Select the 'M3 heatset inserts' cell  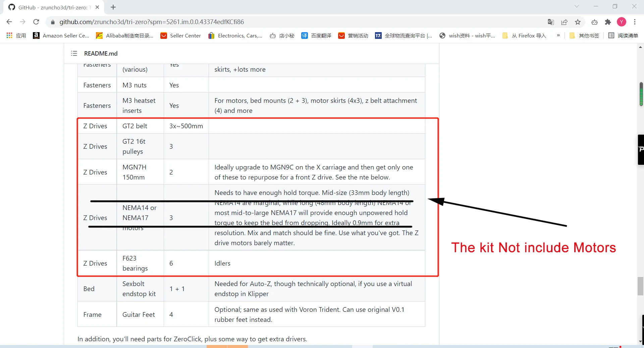(140, 106)
